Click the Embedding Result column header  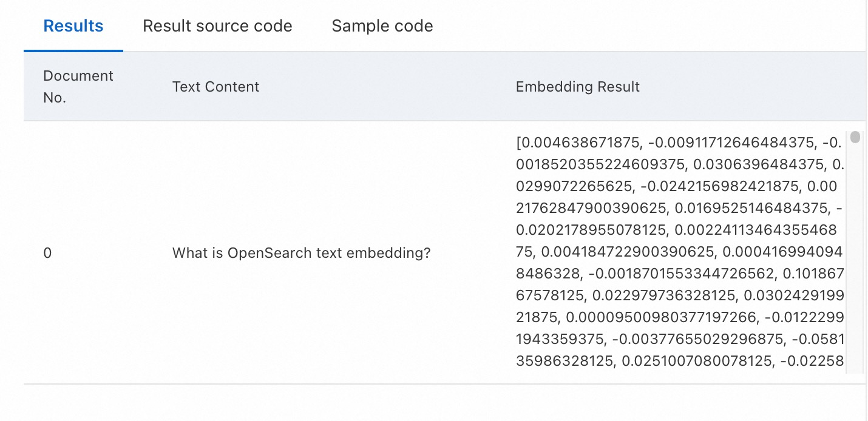coord(577,87)
